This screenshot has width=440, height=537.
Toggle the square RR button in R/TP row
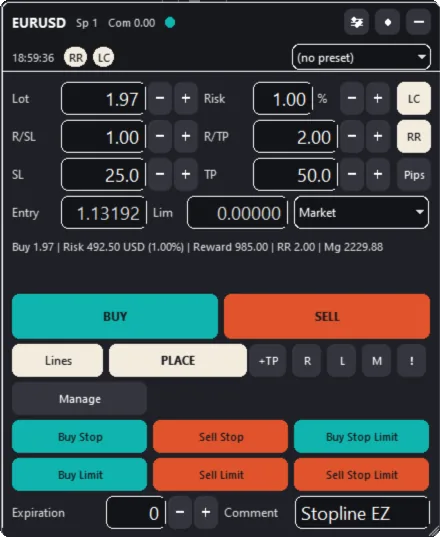click(414, 137)
